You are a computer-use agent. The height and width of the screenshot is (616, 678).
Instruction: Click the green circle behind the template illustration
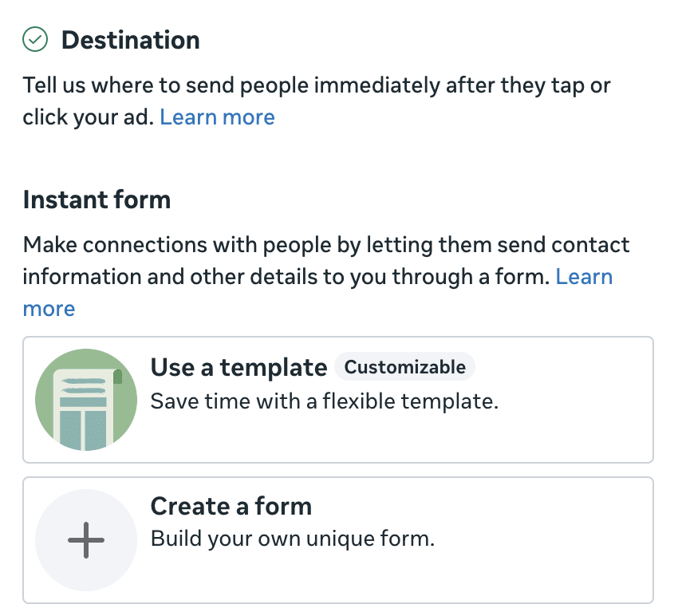pos(86,400)
